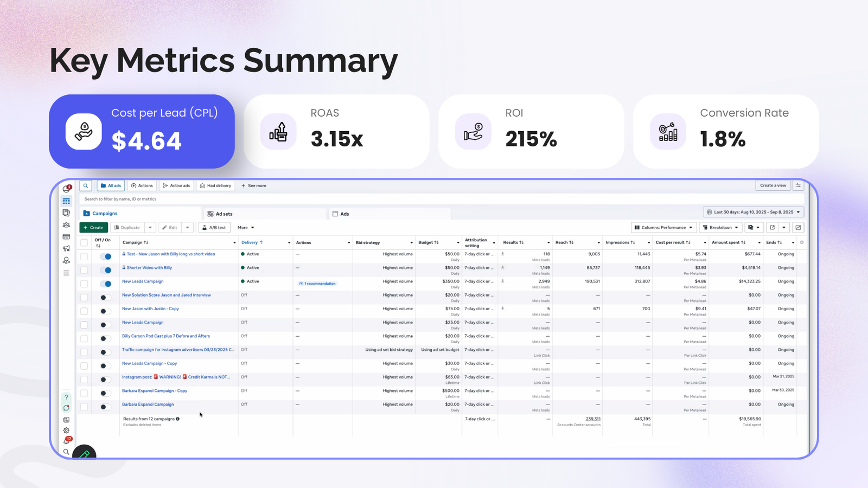Open Audiences using the people sidebar icon

click(x=66, y=224)
